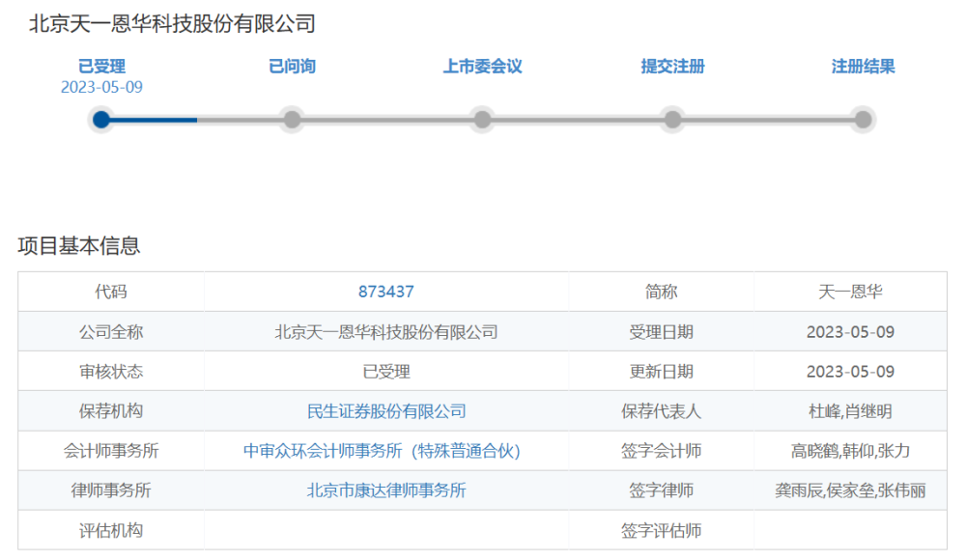Click the 更新日期 value 2023-05-09
966x560 pixels.
(850, 372)
